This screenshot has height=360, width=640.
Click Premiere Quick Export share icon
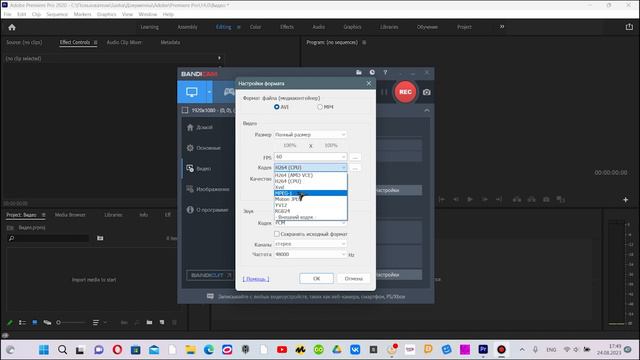[629, 27]
